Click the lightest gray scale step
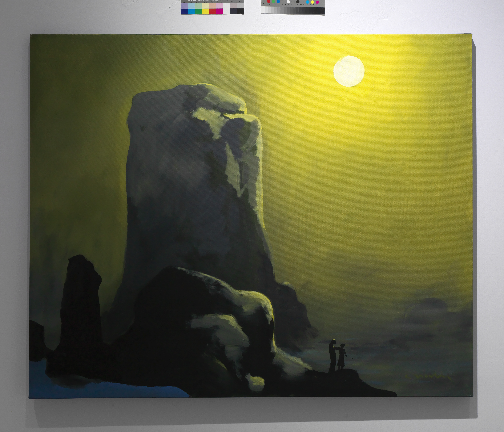This screenshot has width=504, height=432. tap(263, 10)
